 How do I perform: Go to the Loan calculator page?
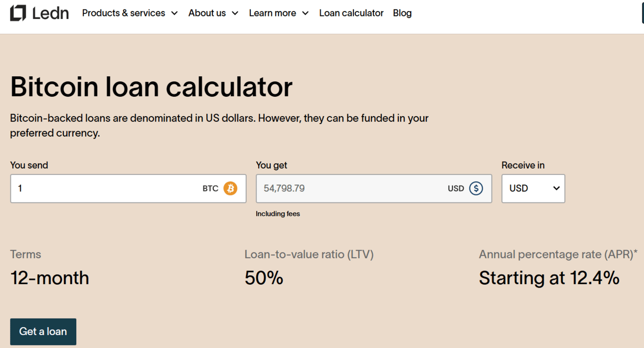351,13
